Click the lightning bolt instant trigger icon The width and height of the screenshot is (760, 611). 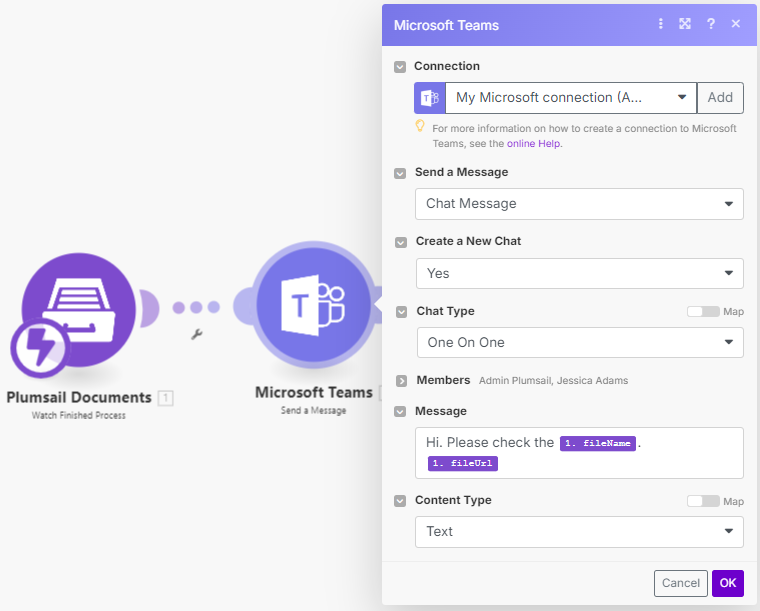pyautogui.click(x=40, y=347)
